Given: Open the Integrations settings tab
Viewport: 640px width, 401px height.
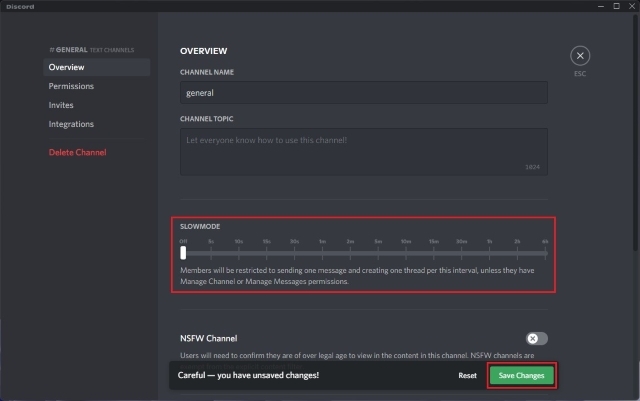Looking at the screenshot, I should click(x=96, y=124).
